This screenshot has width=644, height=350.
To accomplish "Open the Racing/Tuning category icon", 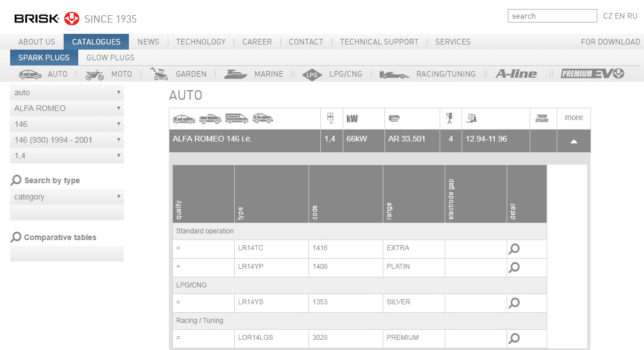I will [x=394, y=74].
